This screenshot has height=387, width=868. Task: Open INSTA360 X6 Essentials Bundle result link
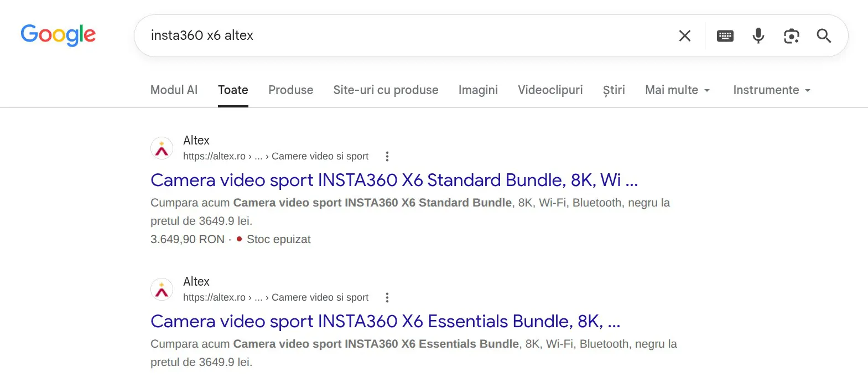click(x=386, y=321)
